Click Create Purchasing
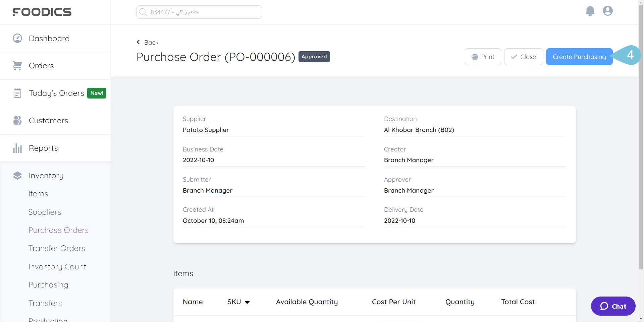 tap(579, 57)
